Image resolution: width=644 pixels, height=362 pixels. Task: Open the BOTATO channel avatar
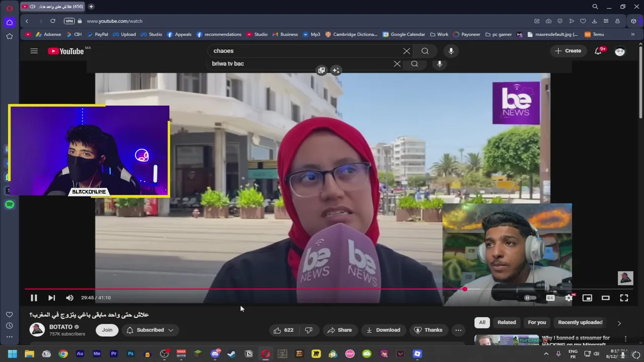click(37, 330)
